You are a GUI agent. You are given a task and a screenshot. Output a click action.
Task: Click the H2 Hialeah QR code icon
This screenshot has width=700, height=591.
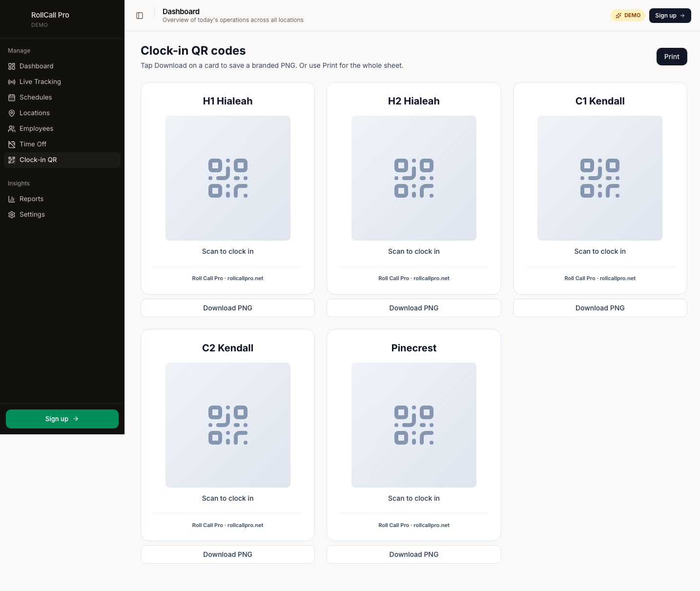click(414, 178)
